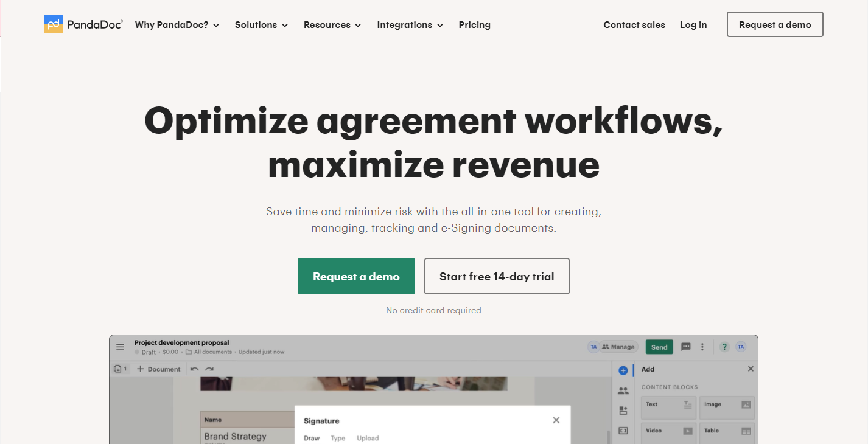Click the Log in link

pyautogui.click(x=693, y=25)
